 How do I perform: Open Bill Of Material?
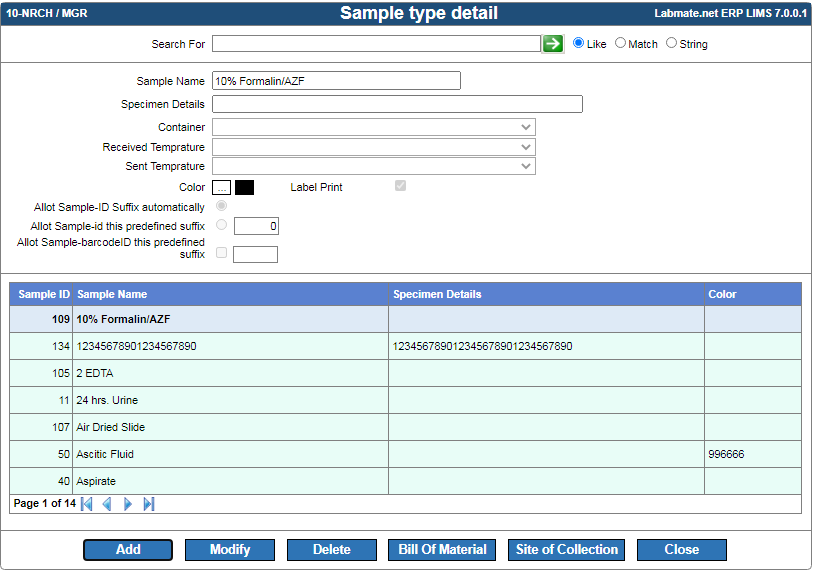click(x=442, y=550)
